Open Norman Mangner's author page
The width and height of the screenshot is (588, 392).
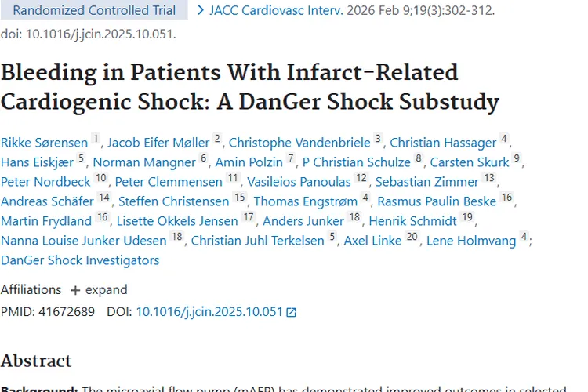[144, 162]
